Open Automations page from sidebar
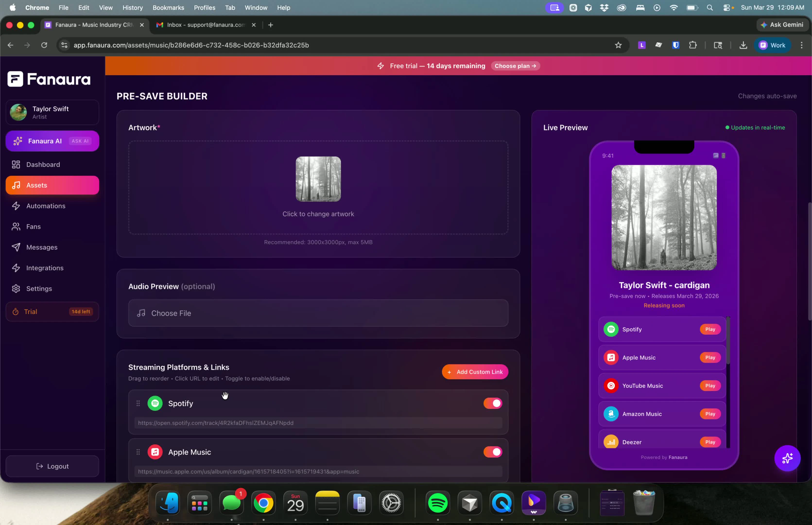 click(52, 206)
